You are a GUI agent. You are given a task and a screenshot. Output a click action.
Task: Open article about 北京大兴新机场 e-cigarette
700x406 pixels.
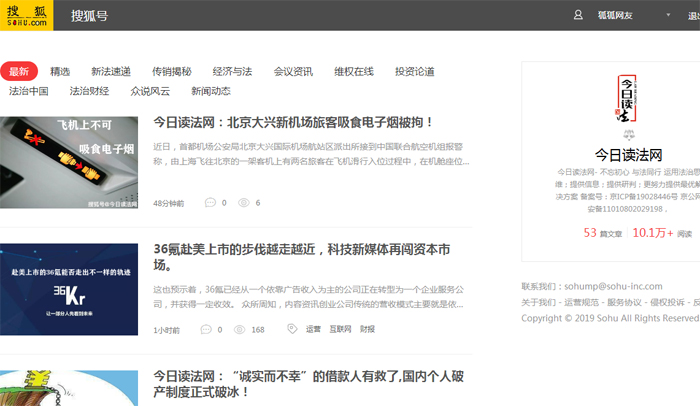point(293,122)
